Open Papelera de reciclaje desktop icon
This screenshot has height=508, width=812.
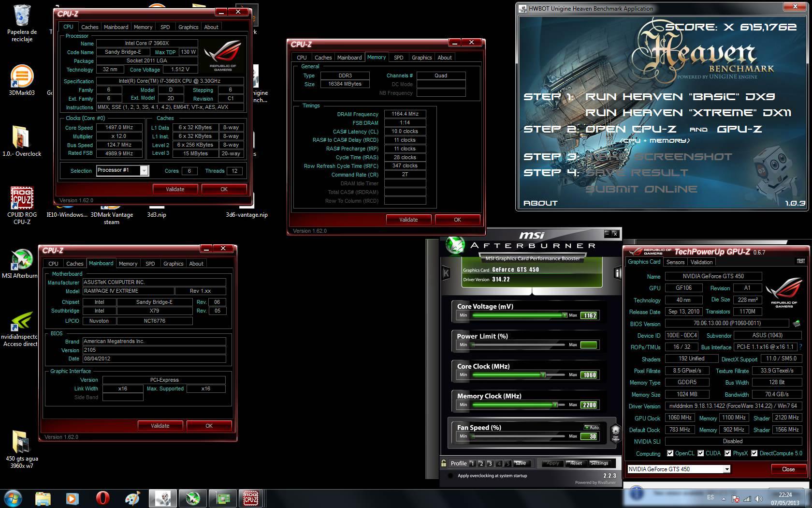[x=22, y=23]
